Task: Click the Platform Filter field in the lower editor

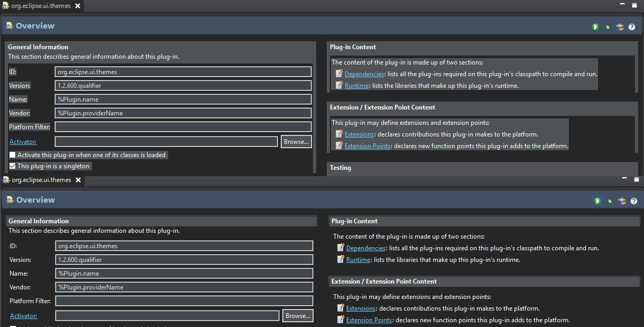Action: (x=184, y=301)
